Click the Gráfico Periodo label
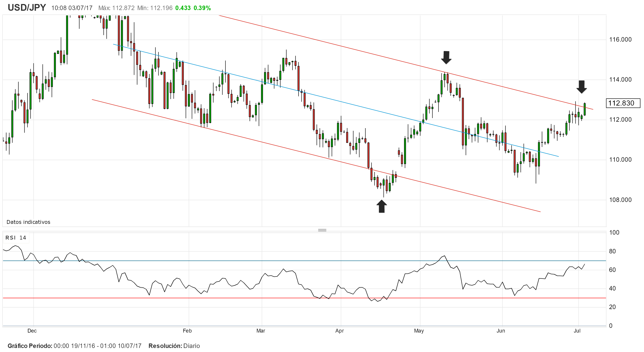 click(30, 346)
